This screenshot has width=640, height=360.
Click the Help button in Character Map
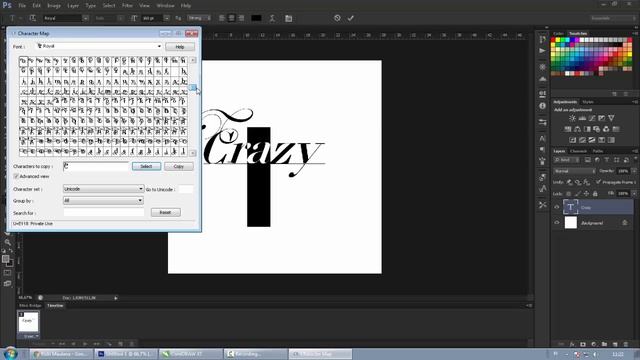[x=180, y=47]
